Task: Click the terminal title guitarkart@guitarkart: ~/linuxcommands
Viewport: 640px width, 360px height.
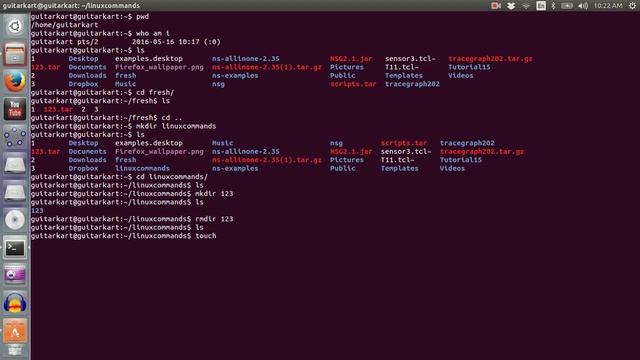Action: [x=71, y=5]
